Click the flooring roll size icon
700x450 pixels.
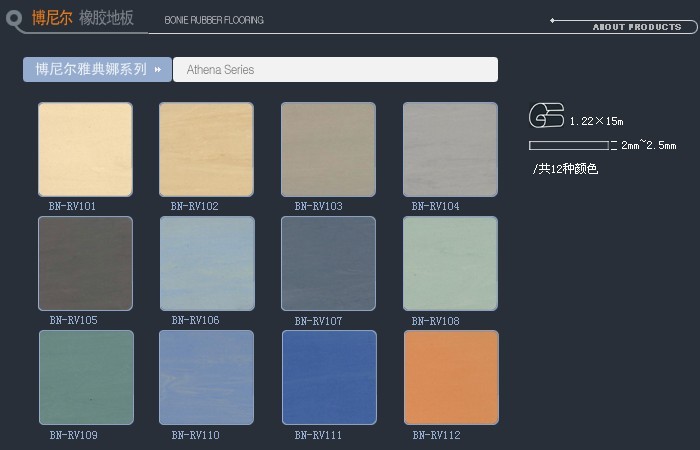pyautogui.click(x=546, y=115)
